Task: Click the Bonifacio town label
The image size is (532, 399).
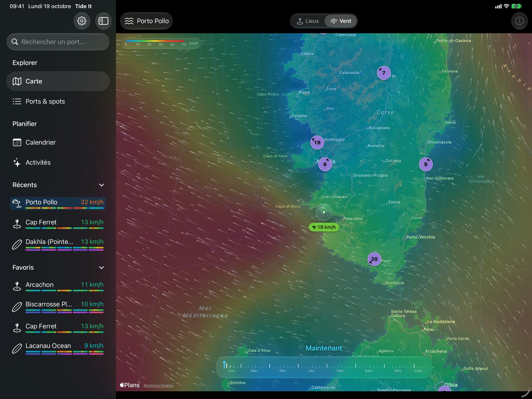Action: 394,283
